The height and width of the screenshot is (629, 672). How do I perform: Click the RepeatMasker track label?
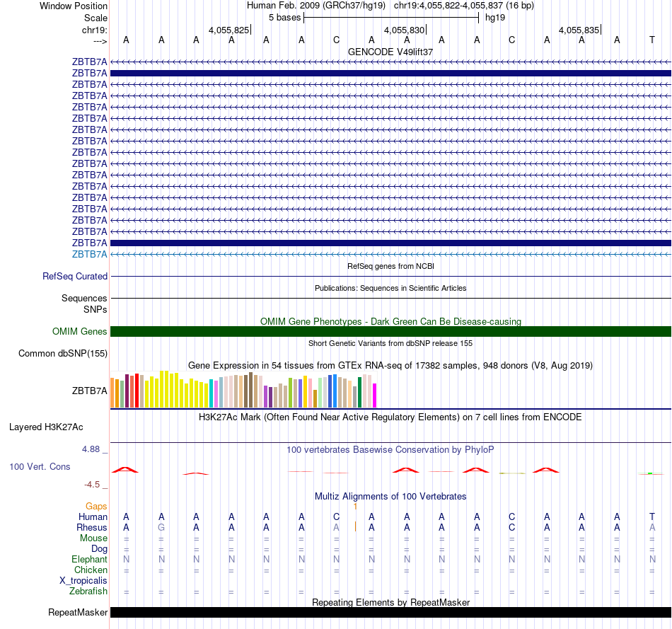click(78, 612)
